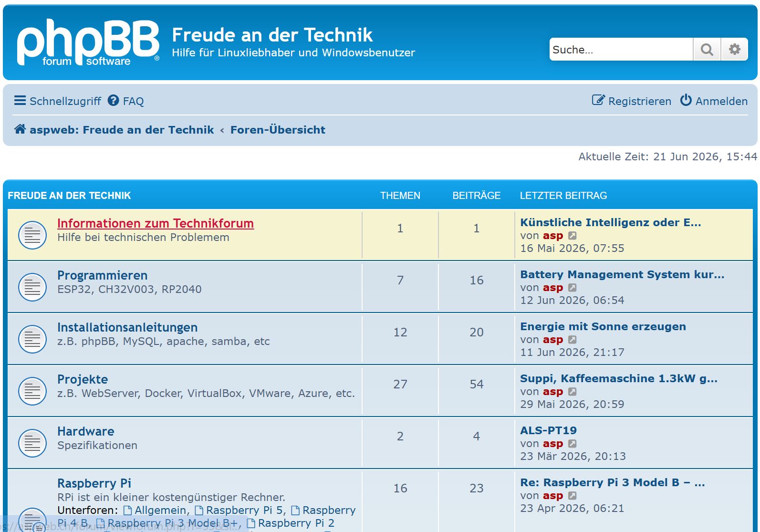Open asp profile in Programmieren row
This screenshot has height=532, width=760.
click(x=553, y=288)
